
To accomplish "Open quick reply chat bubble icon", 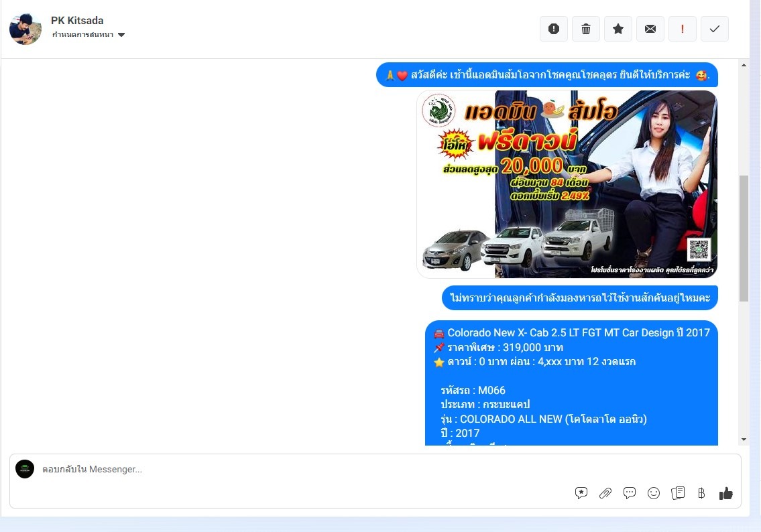I will pyautogui.click(x=630, y=493).
